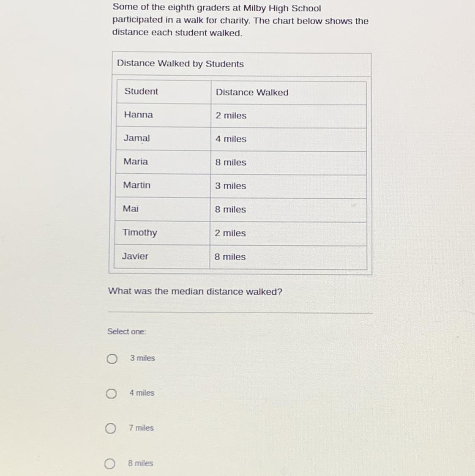Click the Student column header
This screenshot has height=476, width=475.
pyautogui.click(x=164, y=92)
